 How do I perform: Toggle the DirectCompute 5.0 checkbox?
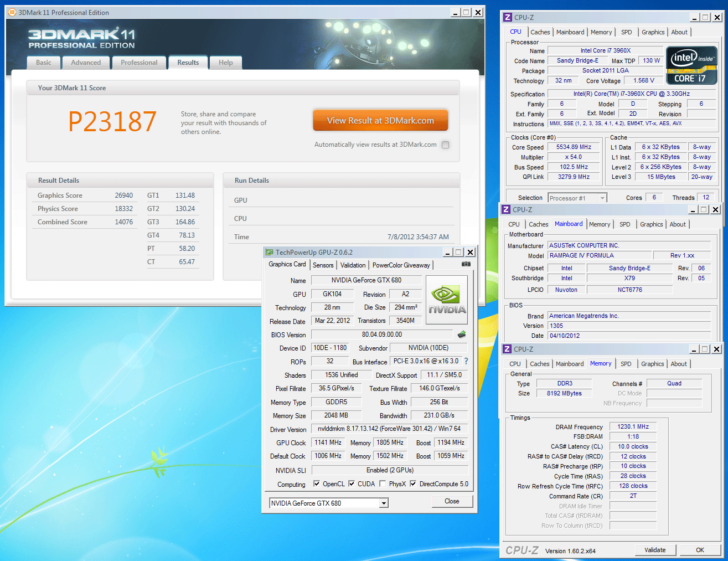tap(412, 483)
